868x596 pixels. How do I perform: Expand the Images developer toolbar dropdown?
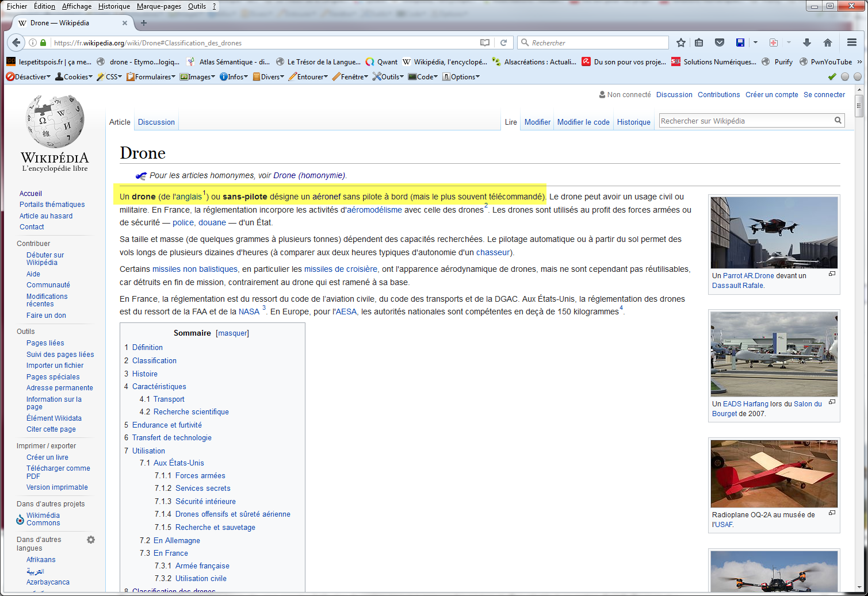coord(197,77)
